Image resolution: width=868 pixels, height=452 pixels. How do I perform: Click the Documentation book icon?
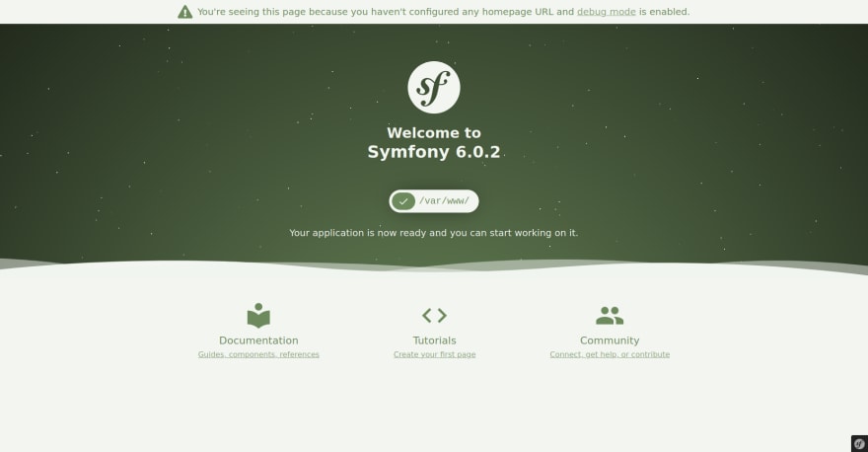tap(258, 315)
